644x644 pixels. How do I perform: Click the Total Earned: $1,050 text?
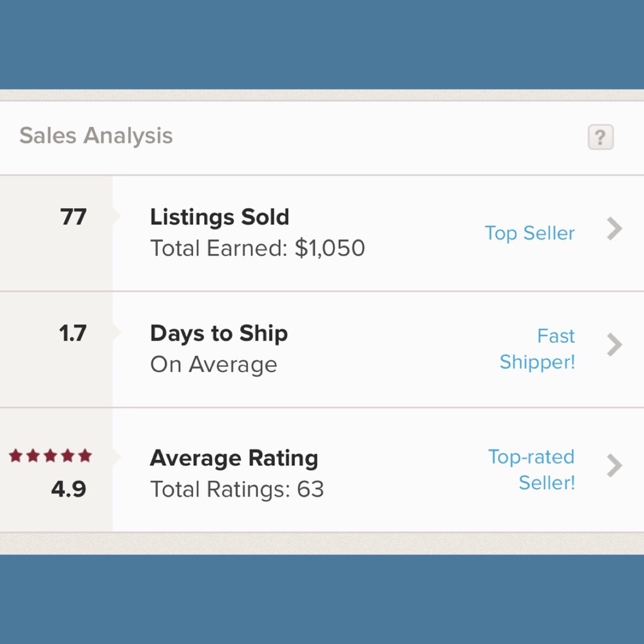click(258, 248)
